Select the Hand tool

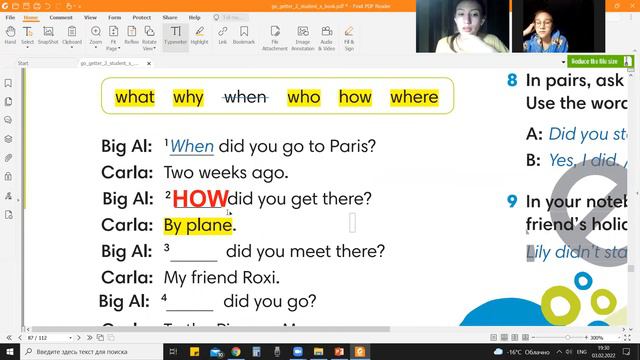[x=10, y=35]
